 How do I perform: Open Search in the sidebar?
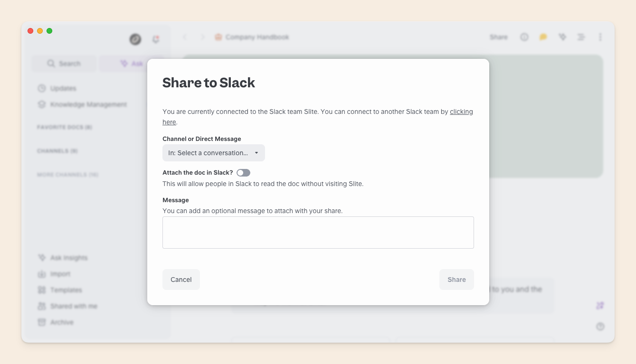(x=64, y=64)
